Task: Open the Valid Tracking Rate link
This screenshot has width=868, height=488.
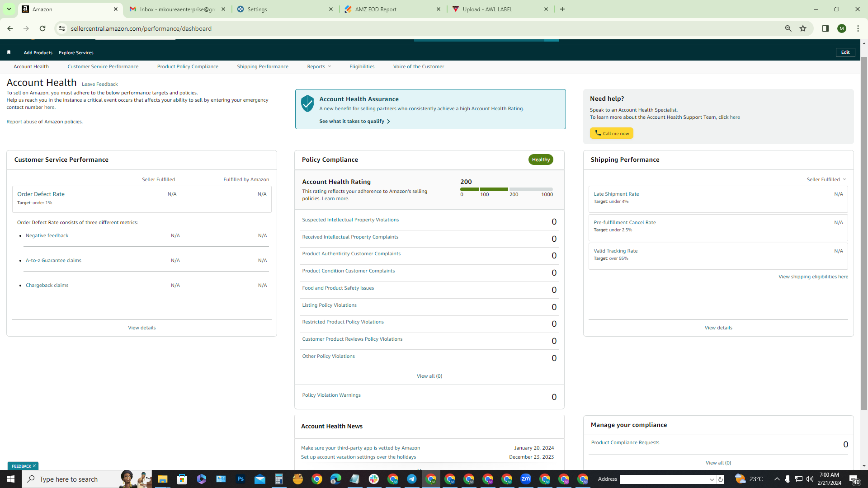Action: coord(616,251)
